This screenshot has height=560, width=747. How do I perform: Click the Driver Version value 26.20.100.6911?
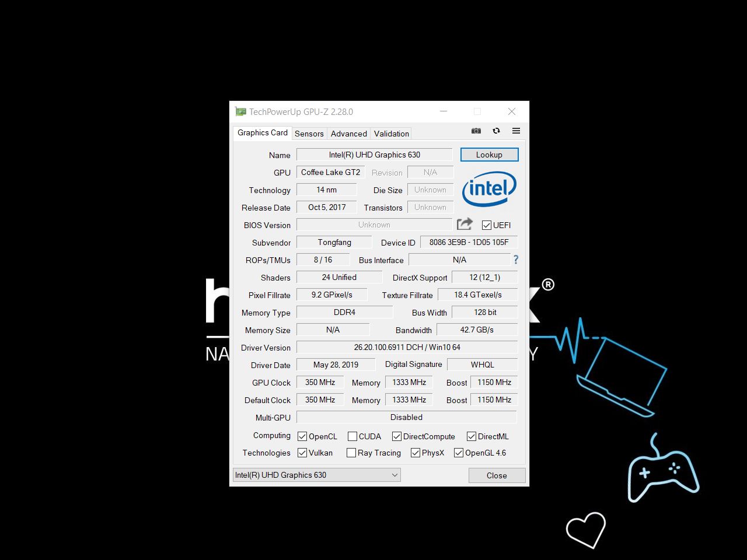pyautogui.click(x=407, y=347)
